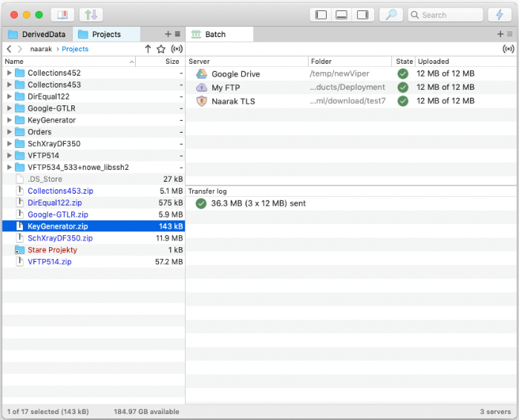The height and width of the screenshot is (420, 519).
Task: Toggle the bottom panel visibility
Action: click(x=342, y=15)
